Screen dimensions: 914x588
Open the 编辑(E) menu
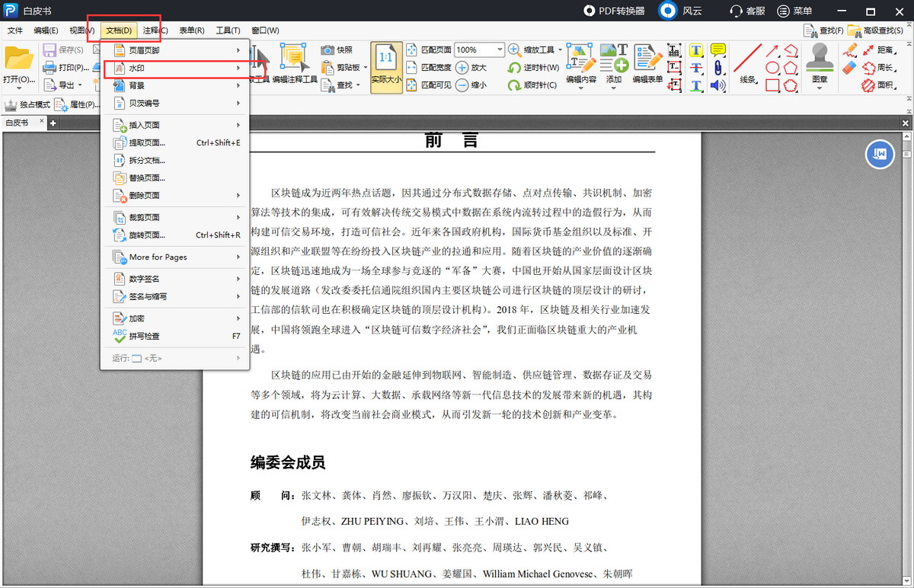click(x=46, y=30)
